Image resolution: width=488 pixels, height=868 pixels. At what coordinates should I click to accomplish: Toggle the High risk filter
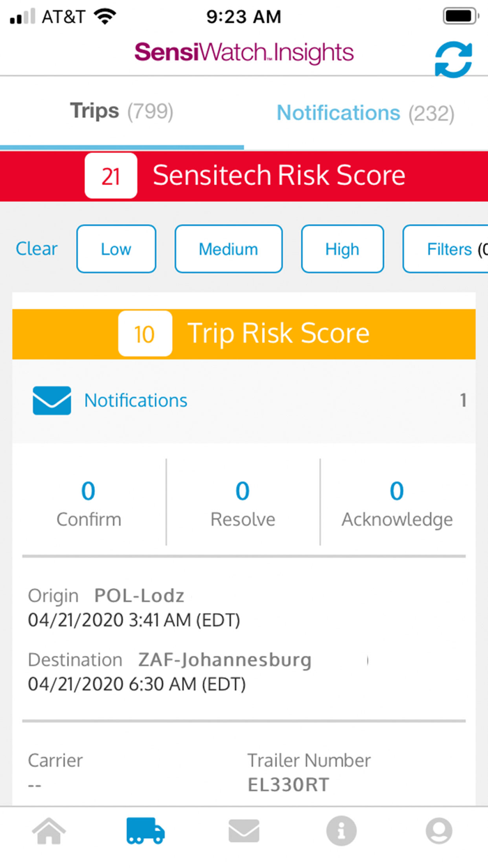[342, 248]
